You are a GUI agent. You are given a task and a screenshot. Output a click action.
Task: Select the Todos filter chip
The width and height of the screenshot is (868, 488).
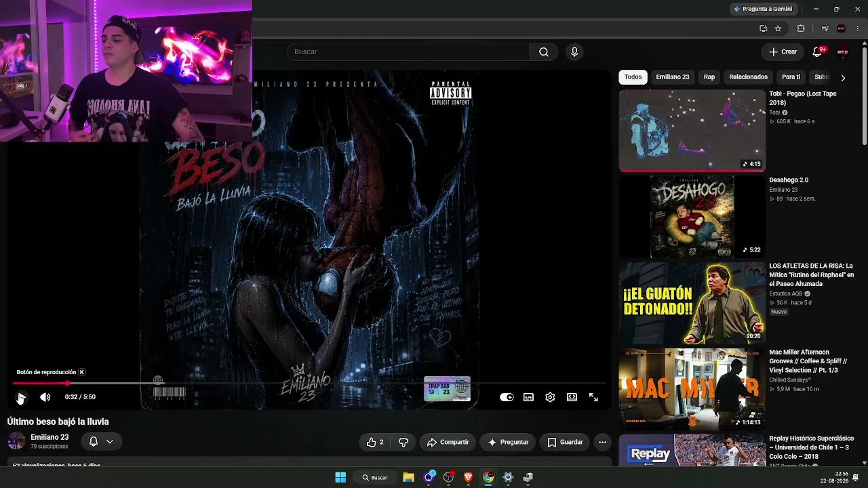click(633, 77)
